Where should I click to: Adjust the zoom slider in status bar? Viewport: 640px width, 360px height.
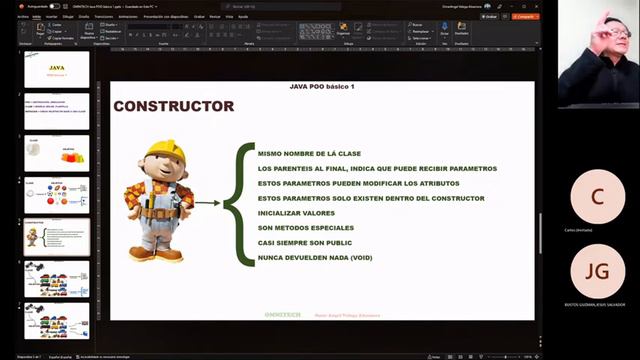coord(505,357)
